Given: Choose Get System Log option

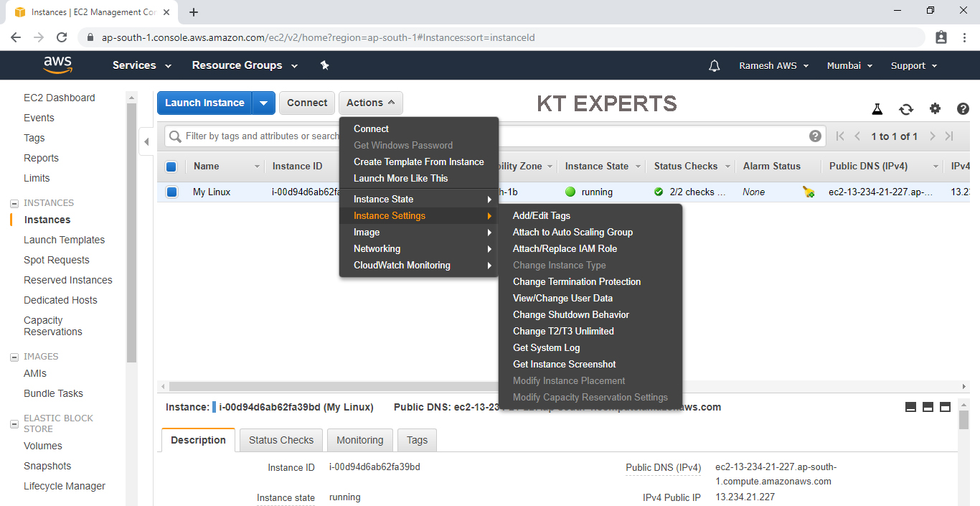Looking at the screenshot, I should [x=546, y=348].
